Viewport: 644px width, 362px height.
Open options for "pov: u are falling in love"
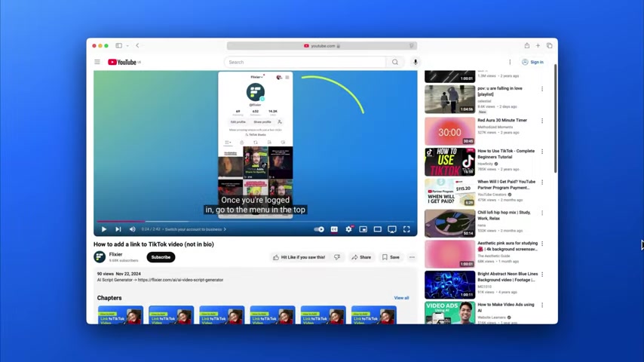click(542, 89)
